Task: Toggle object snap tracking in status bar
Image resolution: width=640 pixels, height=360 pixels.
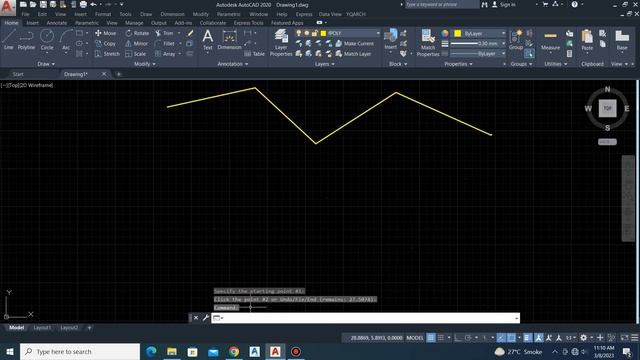Action: 501,338
